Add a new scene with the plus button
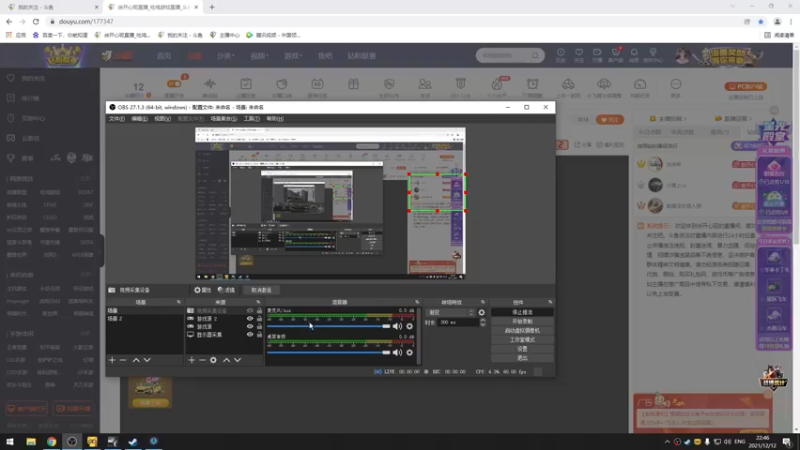The image size is (800, 450). pos(112,360)
